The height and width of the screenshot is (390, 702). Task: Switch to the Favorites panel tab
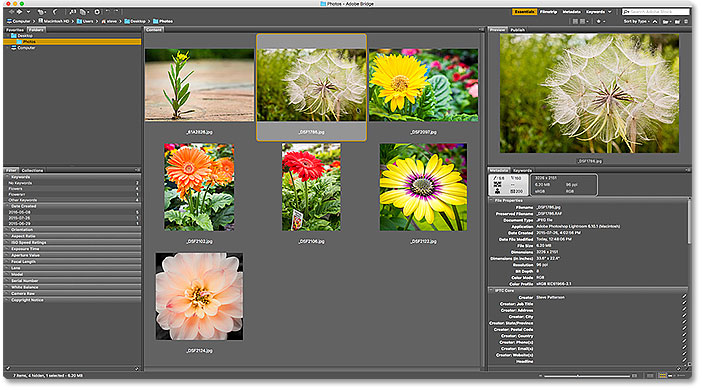[15, 30]
